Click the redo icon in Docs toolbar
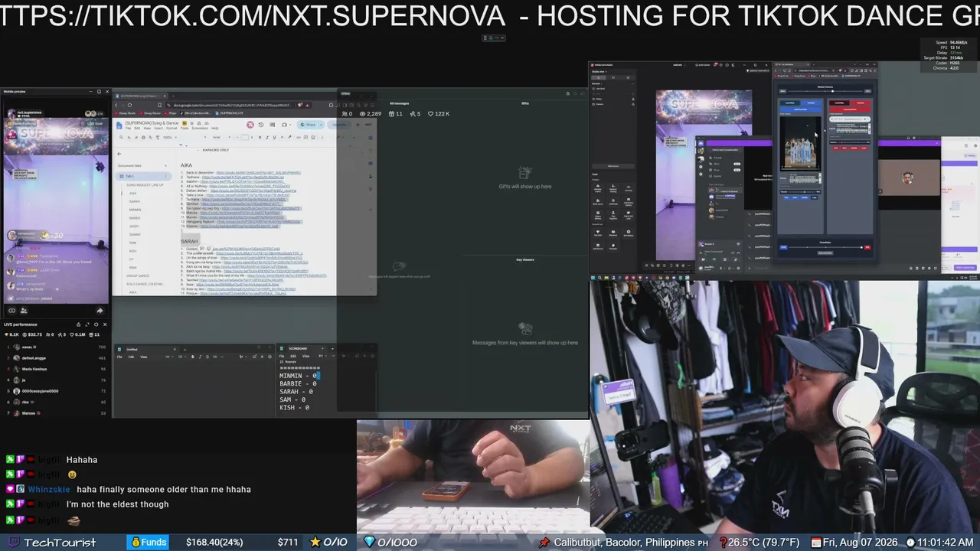The width and height of the screenshot is (980, 551). [136, 138]
